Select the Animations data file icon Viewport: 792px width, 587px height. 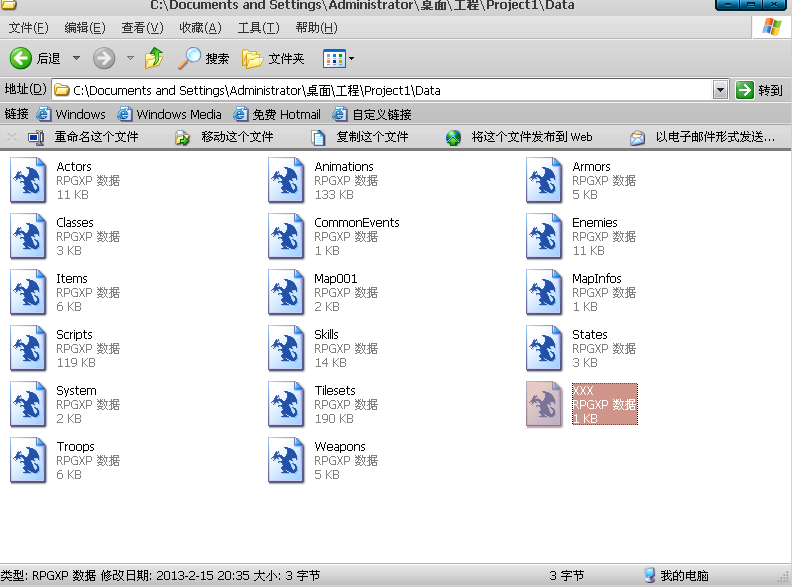coord(286,180)
